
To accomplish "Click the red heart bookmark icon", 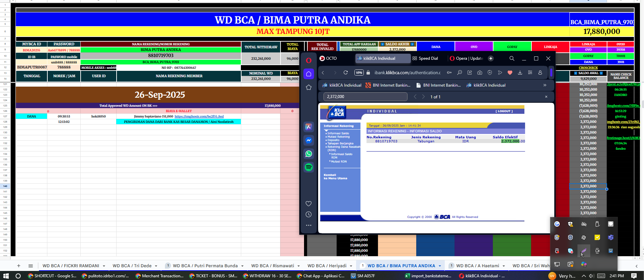I will point(510,73).
